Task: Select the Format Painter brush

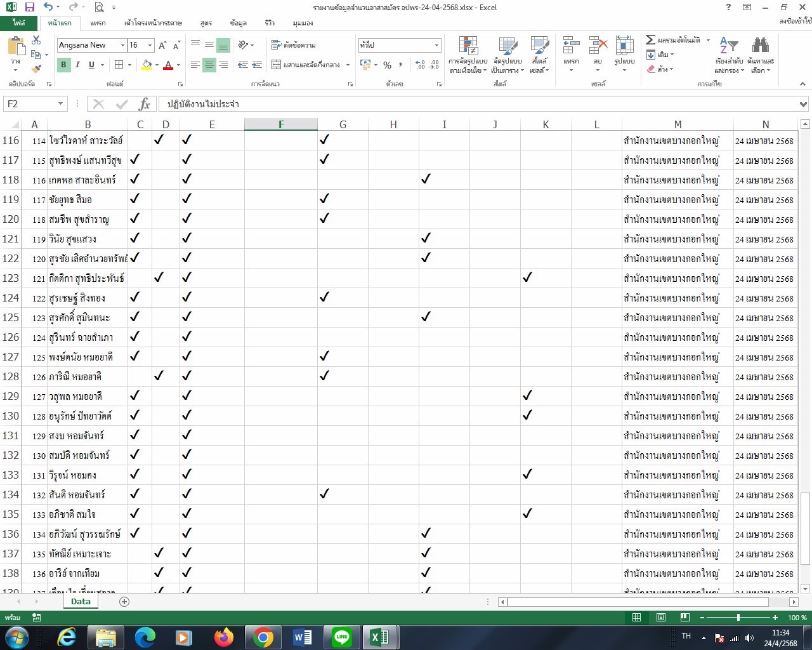Action: (36, 69)
